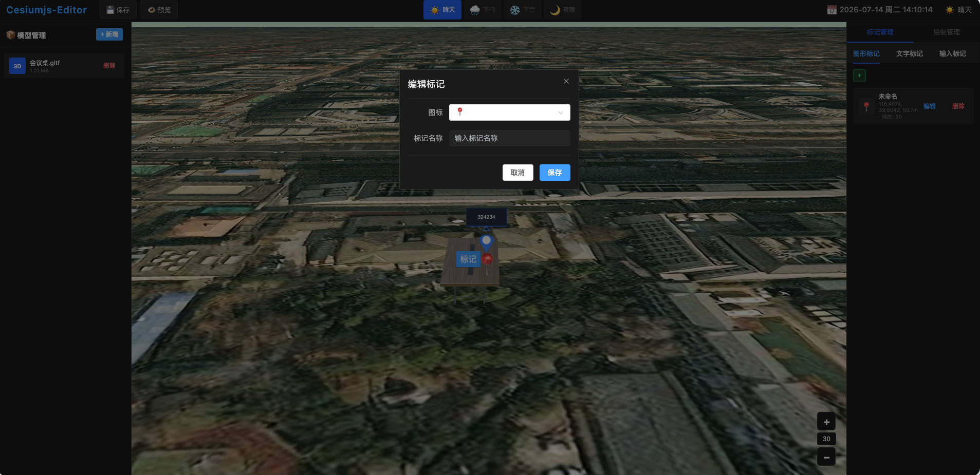The width and height of the screenshot is (980, 475).
Task: Click the 模型管理 panel header
Action: pos(26,35)
